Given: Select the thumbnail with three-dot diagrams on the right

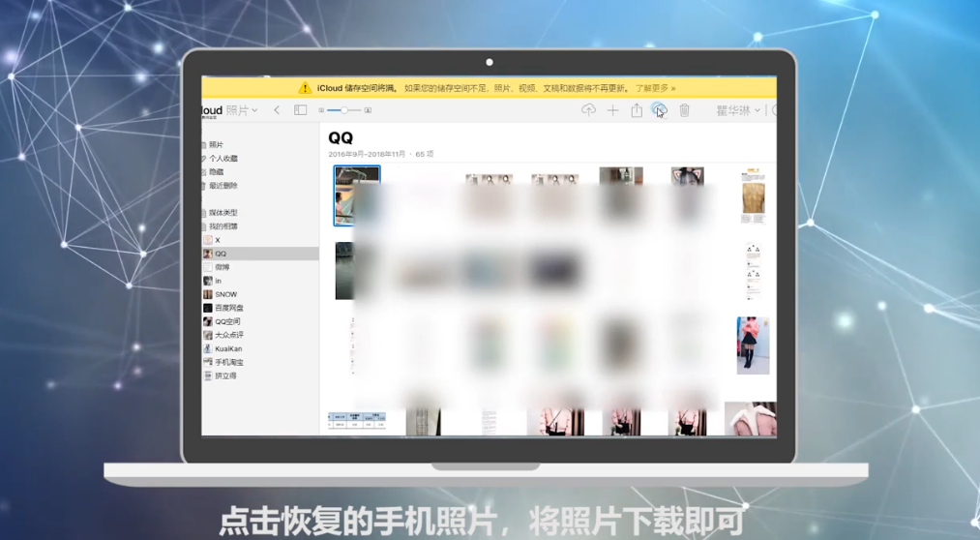Looking at the screenshot, I should pyautogui.click(x=753, y=271).
